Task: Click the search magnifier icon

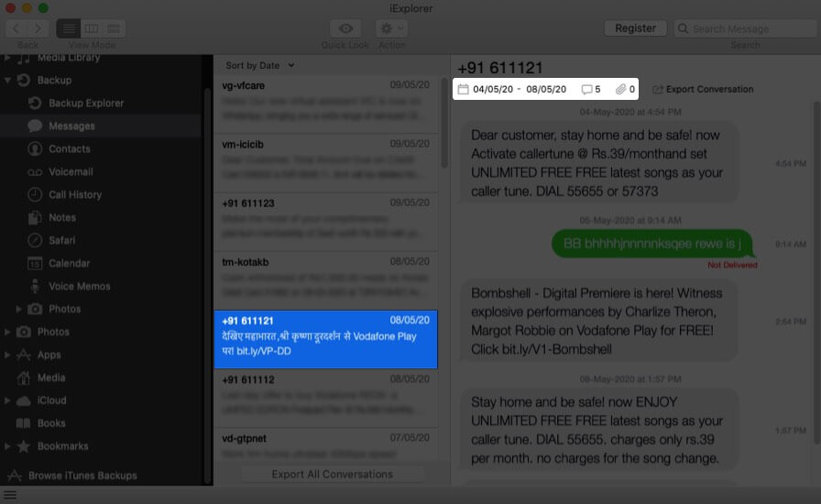Action: click(683, 28)
